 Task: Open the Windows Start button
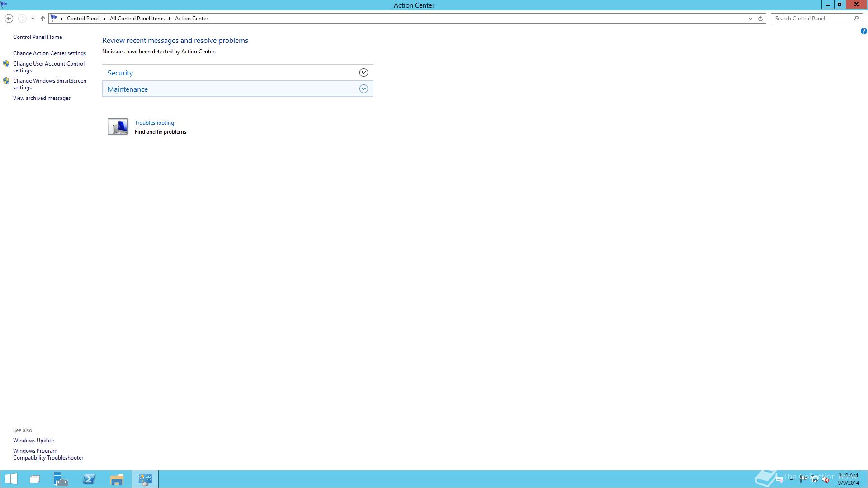(11, 479)
